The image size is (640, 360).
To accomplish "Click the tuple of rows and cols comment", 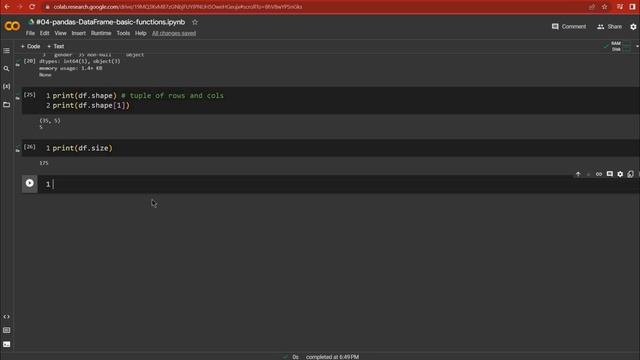I will pos(173,96).
